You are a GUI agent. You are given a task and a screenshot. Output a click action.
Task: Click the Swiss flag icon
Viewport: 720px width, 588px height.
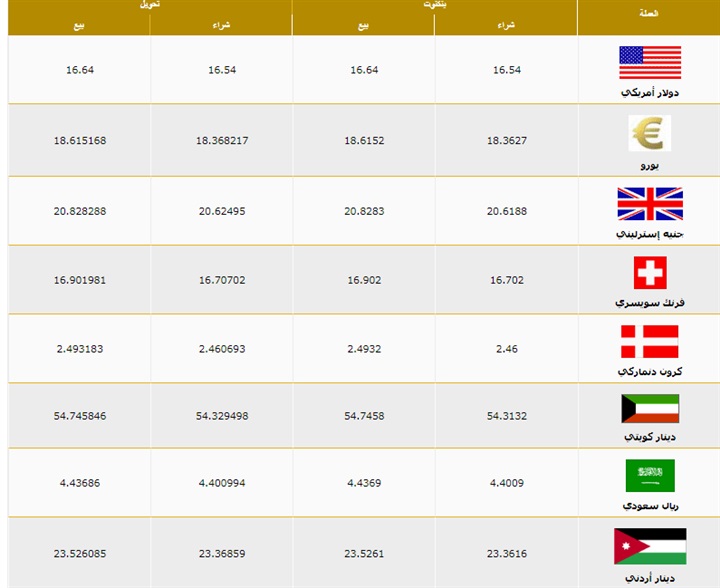[649, 272]
